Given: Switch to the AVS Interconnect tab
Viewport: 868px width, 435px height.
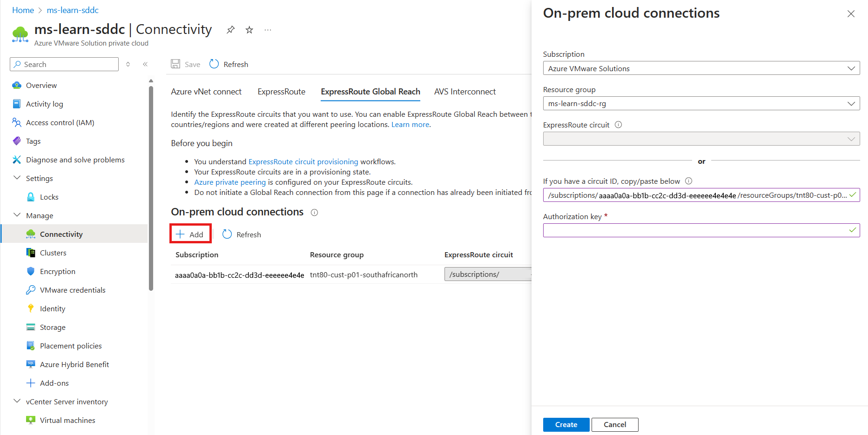Looking at the screenshot, I should (465, 92).
